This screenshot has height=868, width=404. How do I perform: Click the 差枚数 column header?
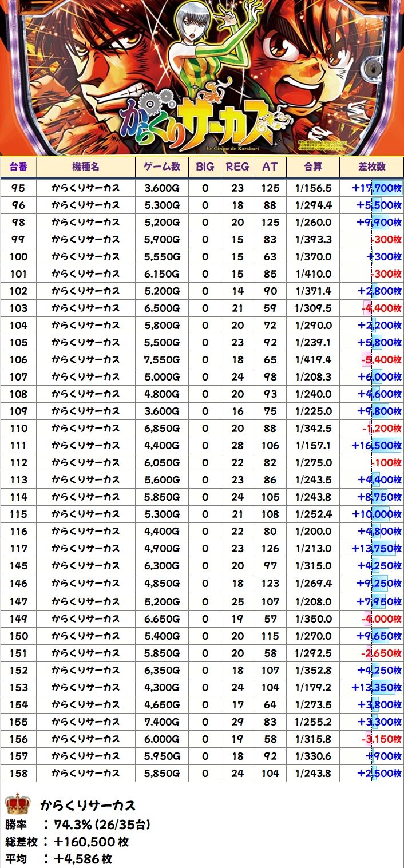[371, 167]
